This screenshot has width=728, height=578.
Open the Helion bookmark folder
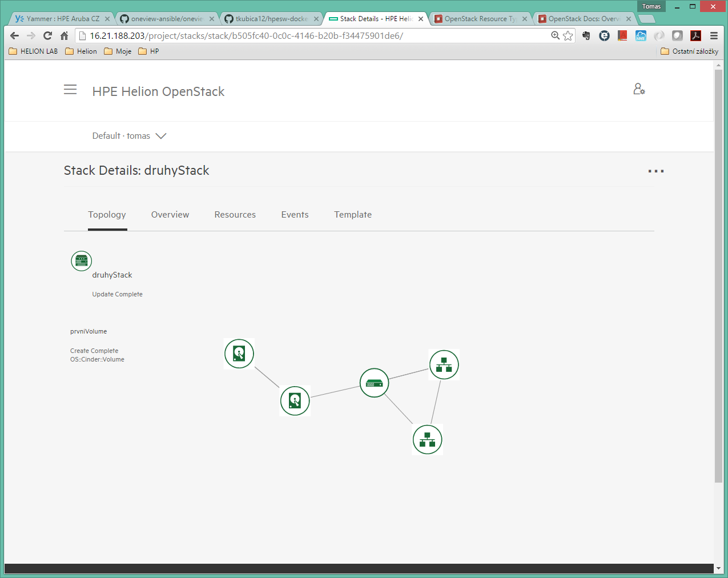click(x=81, y=51)
